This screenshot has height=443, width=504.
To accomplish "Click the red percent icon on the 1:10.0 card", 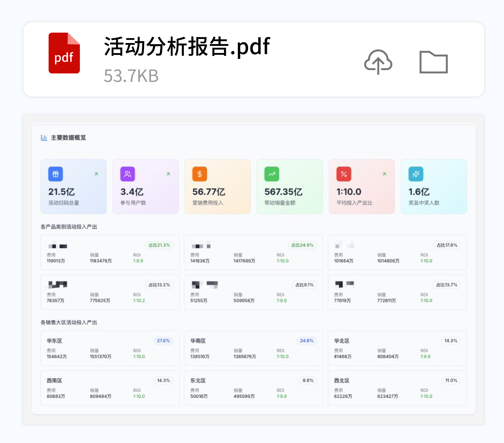I will 344,174.
